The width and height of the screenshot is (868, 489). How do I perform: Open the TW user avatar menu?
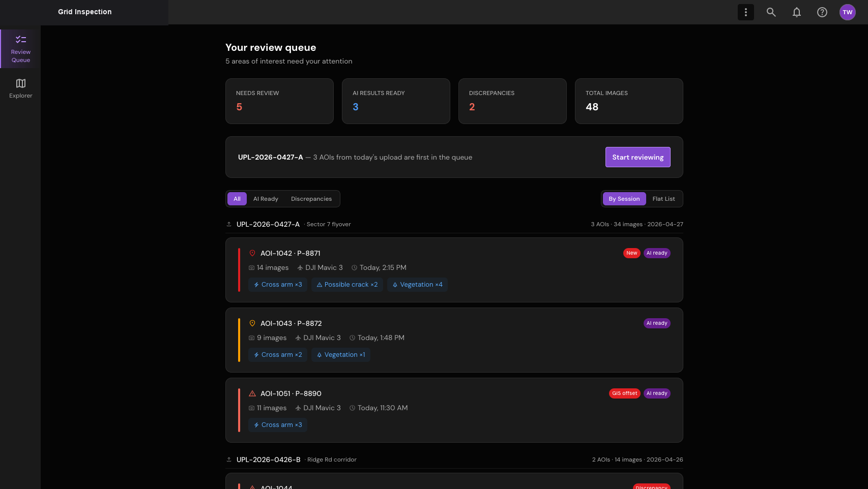[x=848, y=12]
